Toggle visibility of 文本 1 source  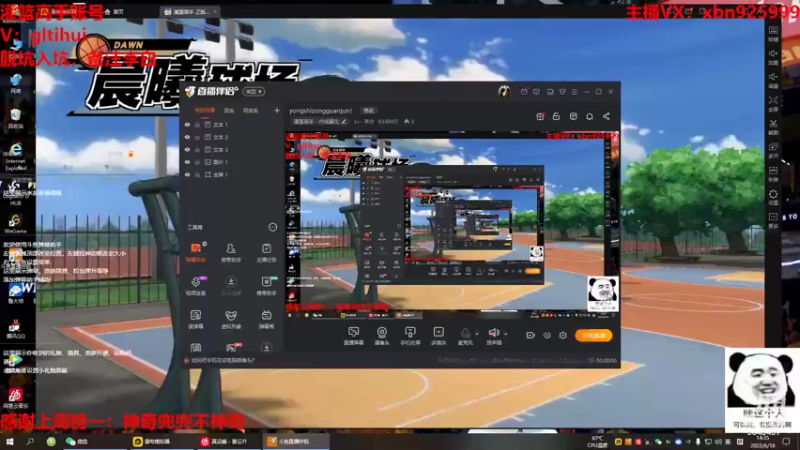(187, 124)
